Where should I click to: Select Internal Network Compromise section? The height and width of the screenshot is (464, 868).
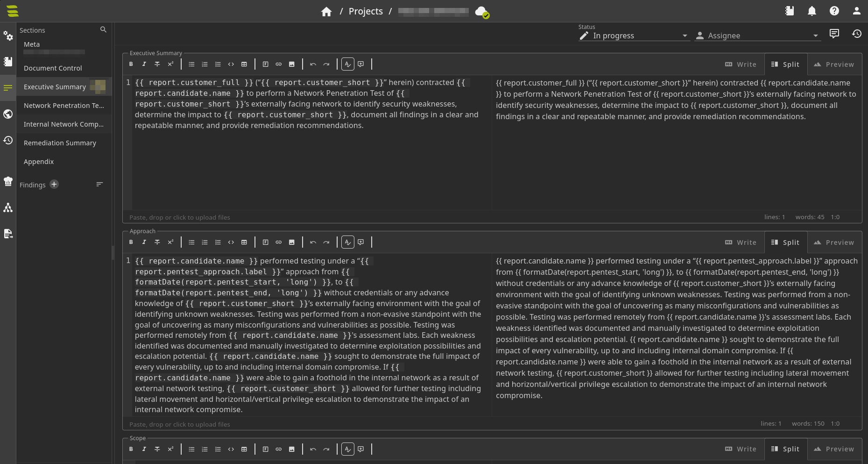(64, 124)
